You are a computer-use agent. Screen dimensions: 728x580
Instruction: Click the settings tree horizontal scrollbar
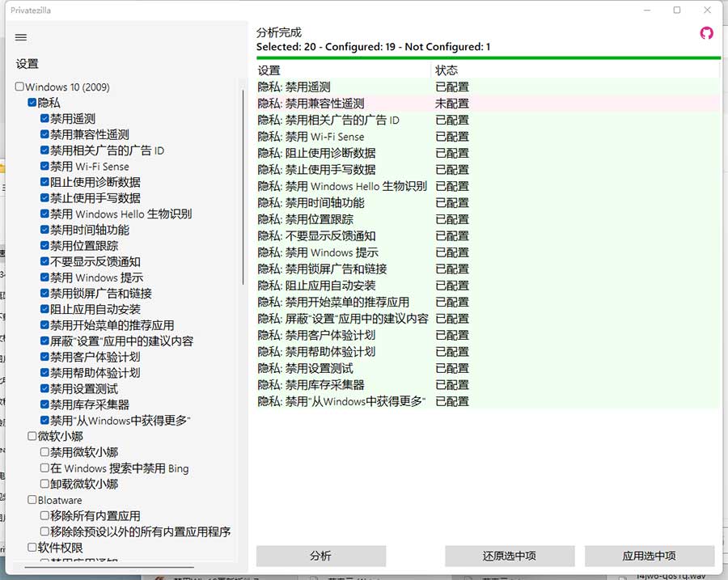(109, 567)
